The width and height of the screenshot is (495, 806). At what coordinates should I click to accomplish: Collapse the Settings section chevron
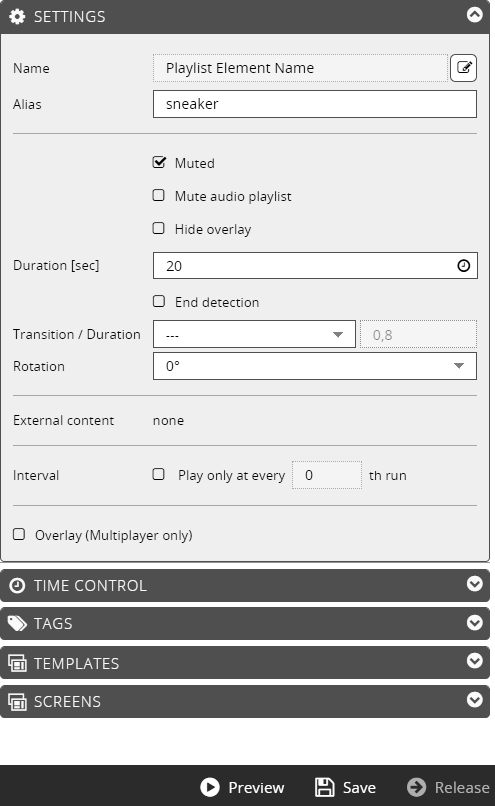point(474,14)
